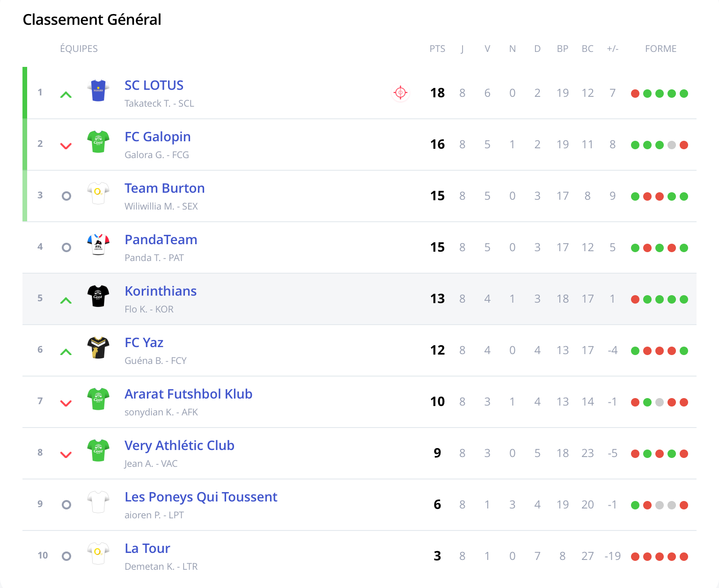Click the grey form dot in FC Galopin row
This screenshot has height=588, width=719.
pyautogui.click(x=672, y=145)
